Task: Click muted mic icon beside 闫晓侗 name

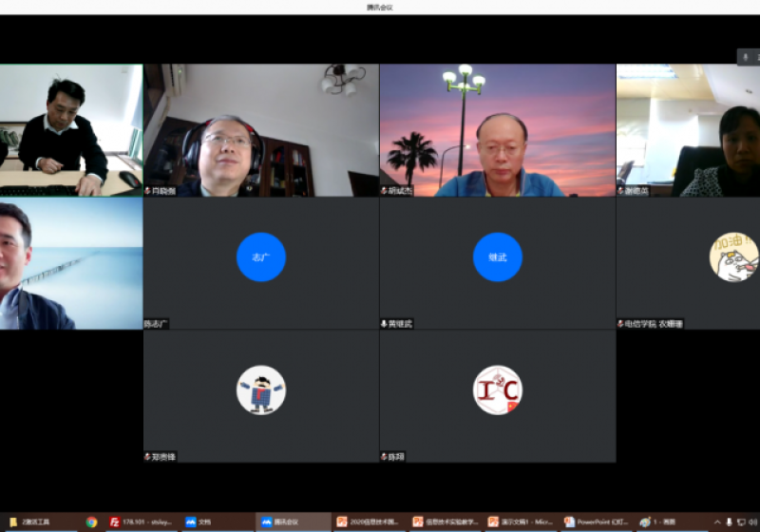Action: pos(148,191)
